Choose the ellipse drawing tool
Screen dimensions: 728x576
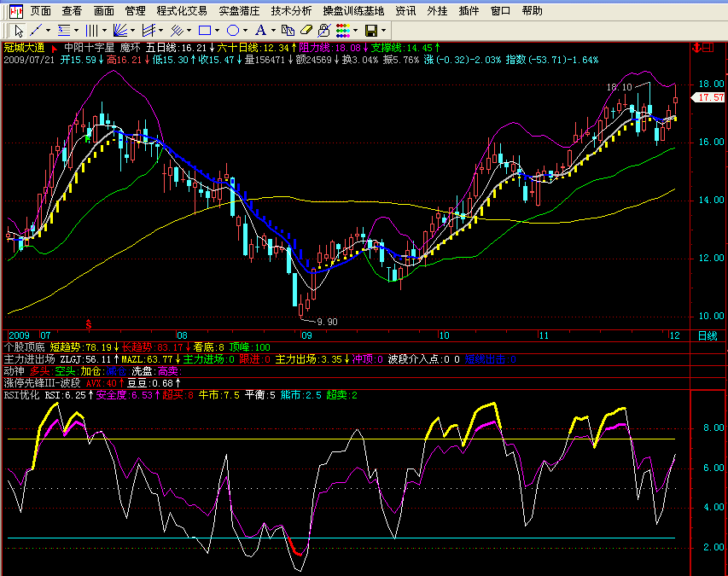point(232,31)
